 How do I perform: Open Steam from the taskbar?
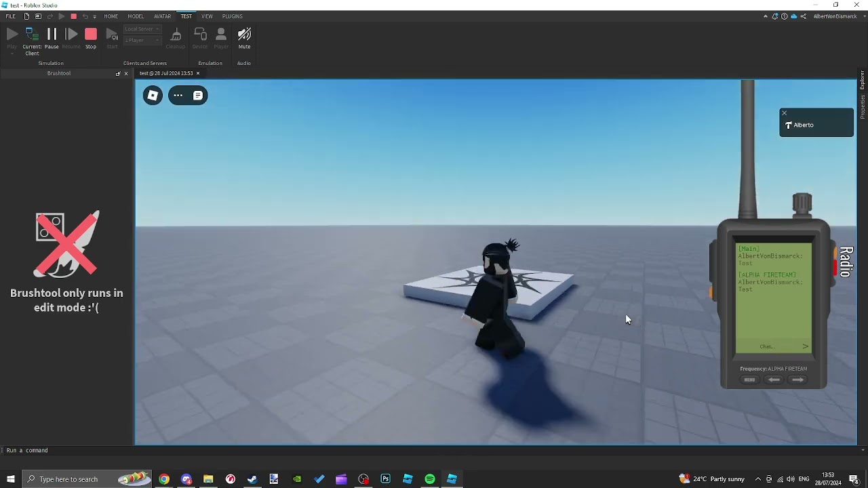point(252,479)
